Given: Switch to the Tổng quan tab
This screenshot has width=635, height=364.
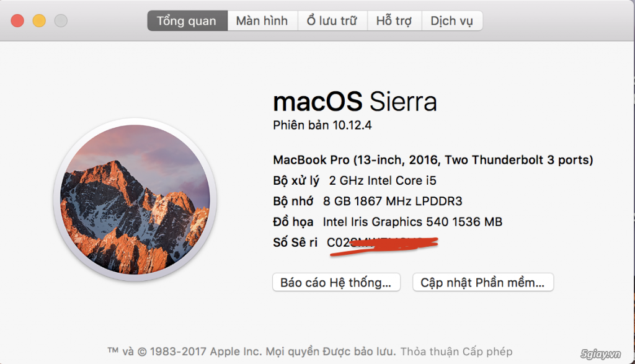Looking at the screenshot, I should click(x=187, y=20).
